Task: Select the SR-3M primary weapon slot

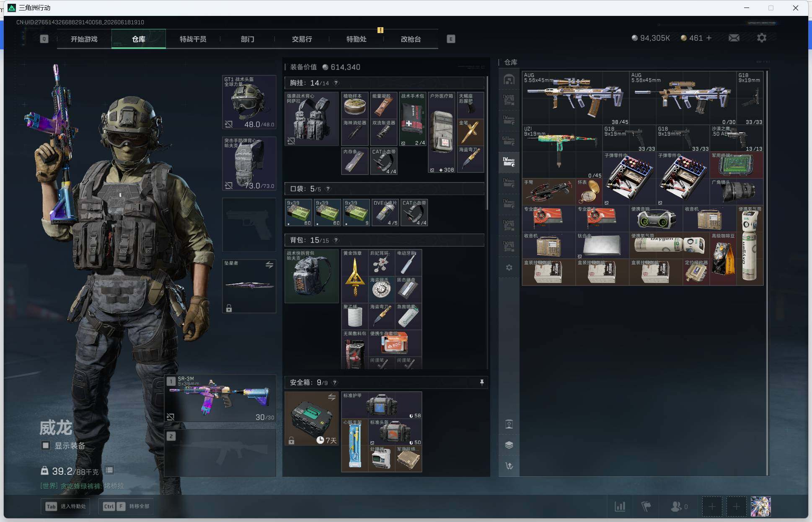Action: (220, 398)
